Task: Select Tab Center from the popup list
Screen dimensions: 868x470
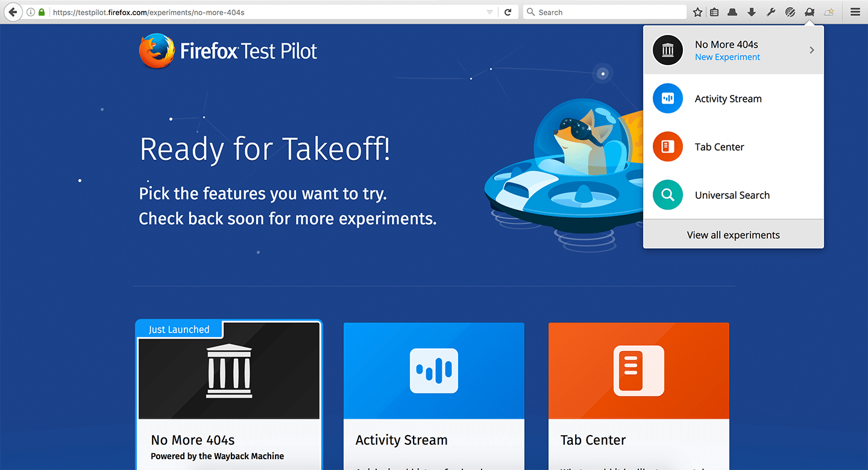Action: click(734, 147)
